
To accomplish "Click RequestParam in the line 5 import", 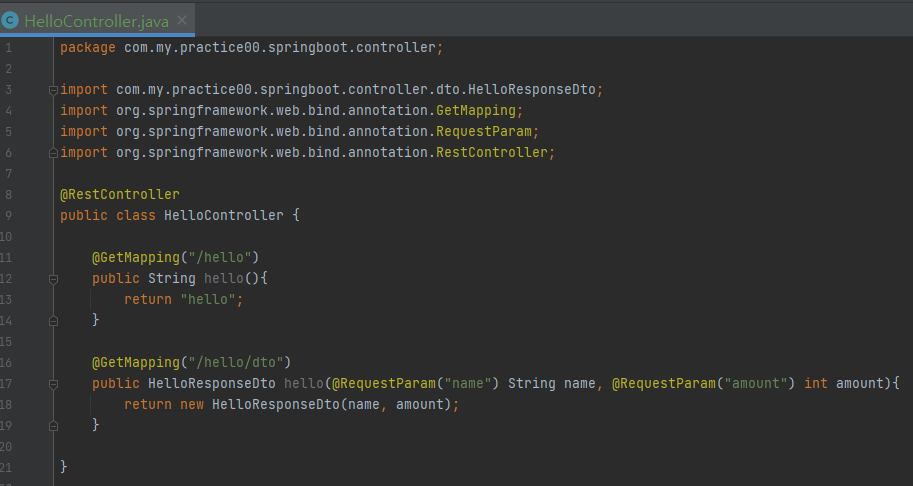I will (484, 132).
